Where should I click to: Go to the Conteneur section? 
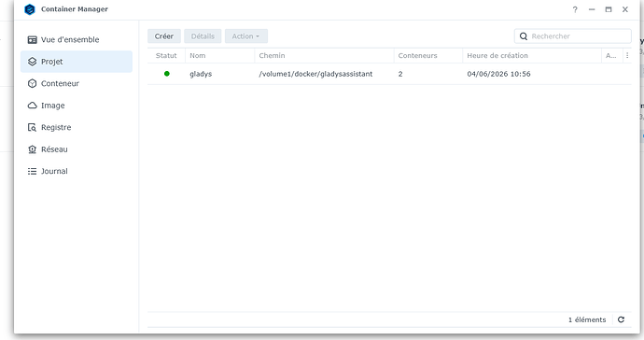77,83
